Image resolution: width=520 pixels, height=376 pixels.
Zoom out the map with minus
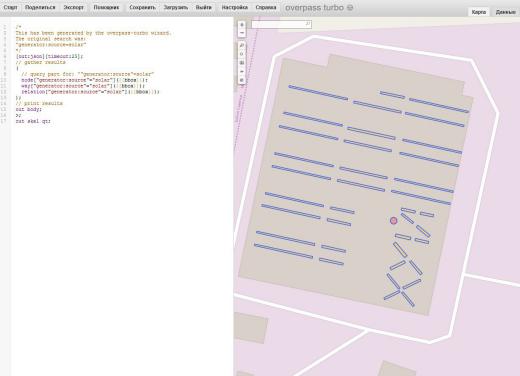coord(242,33)
